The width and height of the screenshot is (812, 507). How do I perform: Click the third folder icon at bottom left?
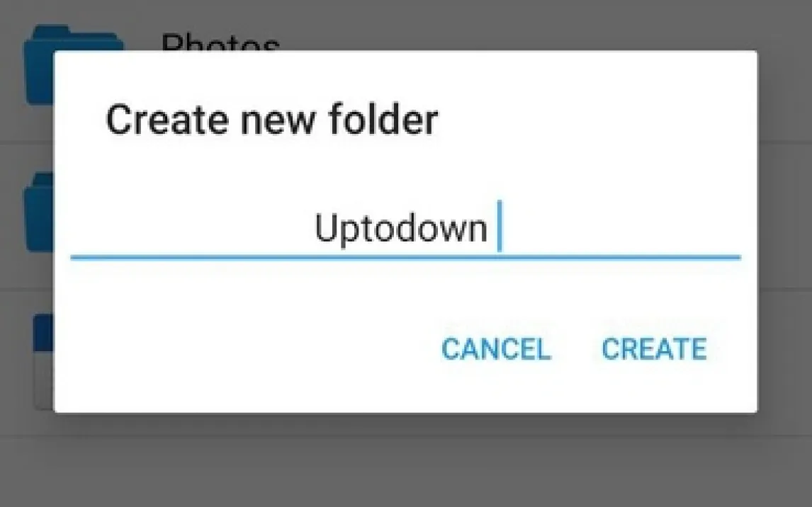[43, 361]
